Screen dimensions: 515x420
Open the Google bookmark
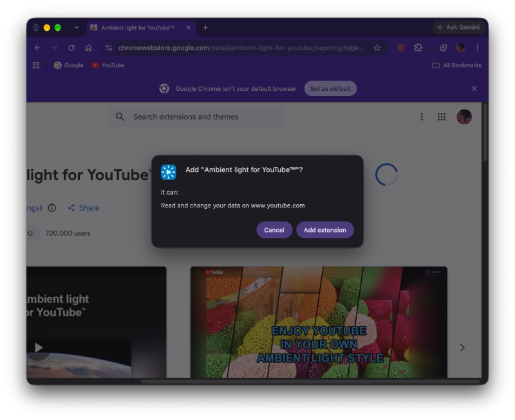pos(69,65)
